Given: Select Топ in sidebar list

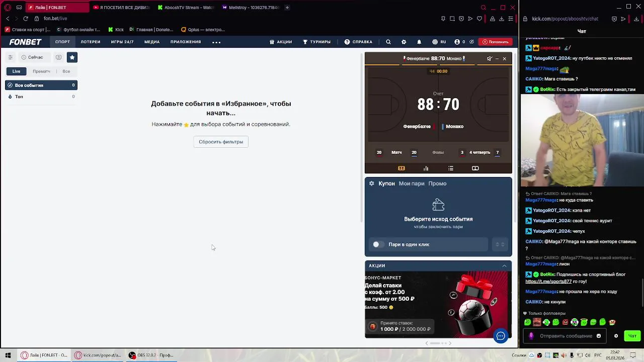Looking at the screenshot, I should [x=41, y=97].
